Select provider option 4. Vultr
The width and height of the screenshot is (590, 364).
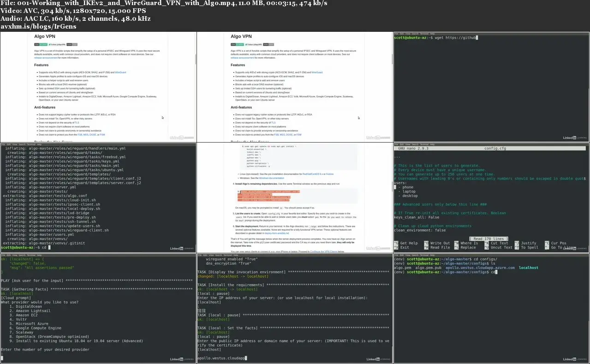(x=18, y=319)
